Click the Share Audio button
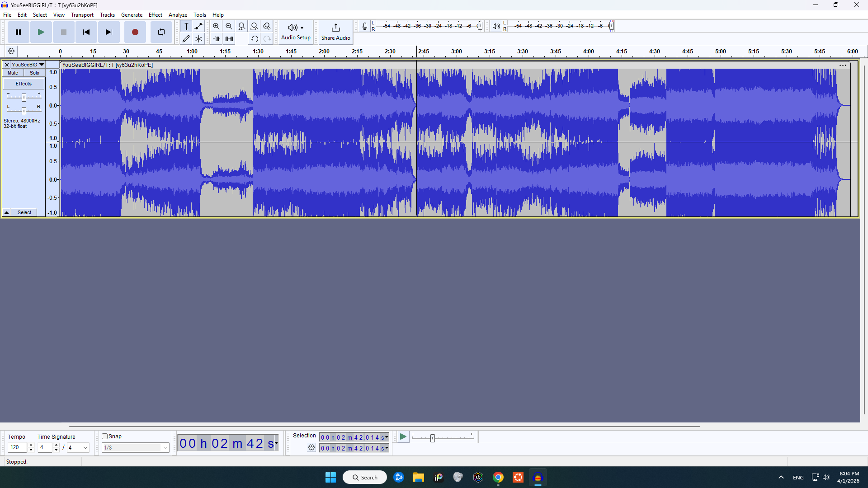The width and height of the screenshot is (868, 488). 335,32
